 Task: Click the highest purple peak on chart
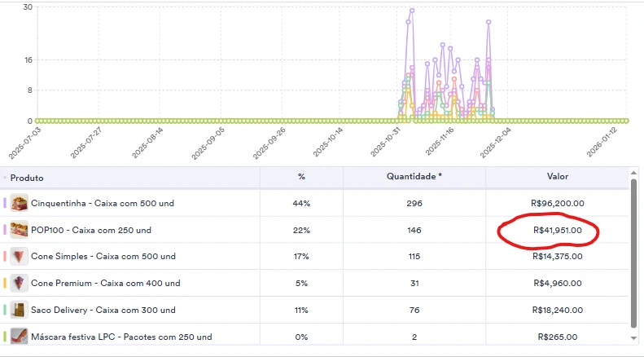412,11
